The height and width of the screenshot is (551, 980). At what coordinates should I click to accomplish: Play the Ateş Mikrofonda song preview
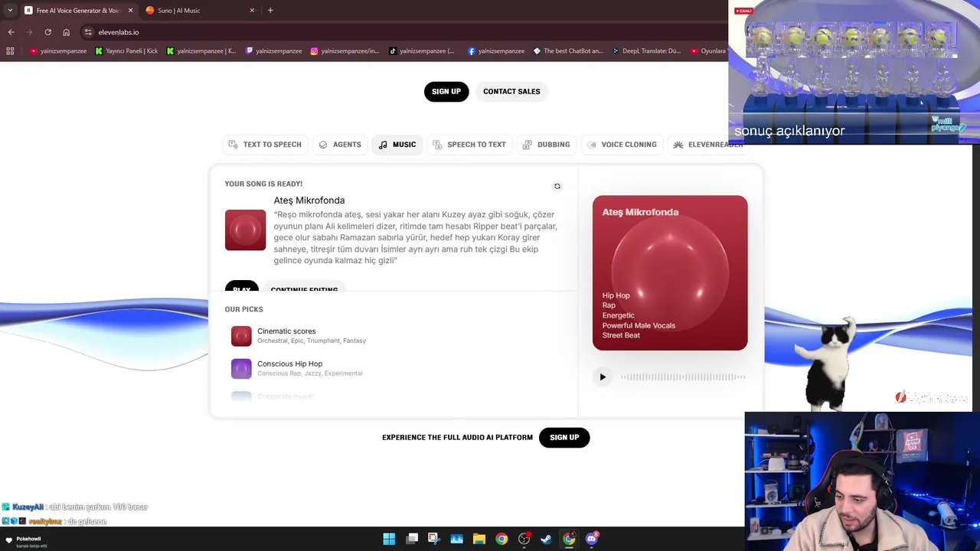pyautogui.click(x=603, y=377)
